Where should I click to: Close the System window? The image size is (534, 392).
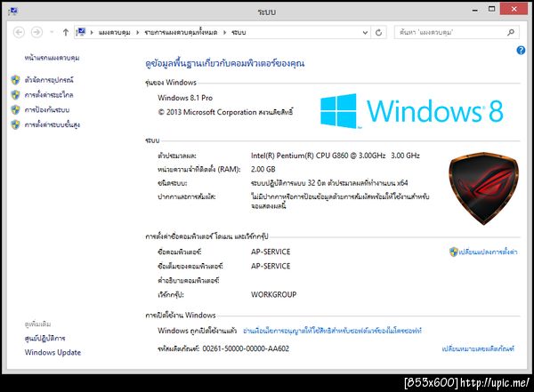[x=514, y=9]
